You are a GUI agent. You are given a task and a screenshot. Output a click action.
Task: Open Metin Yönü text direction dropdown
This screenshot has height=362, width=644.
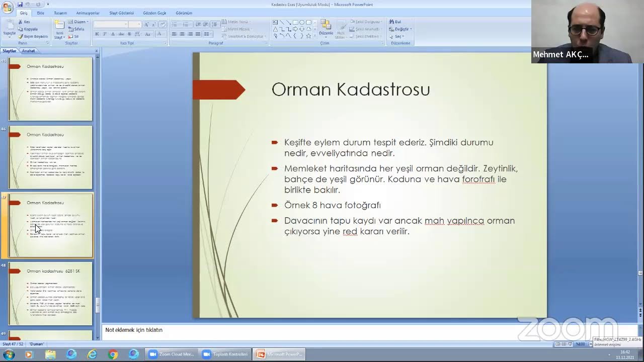pyautogui.click(x=236, y=22)
